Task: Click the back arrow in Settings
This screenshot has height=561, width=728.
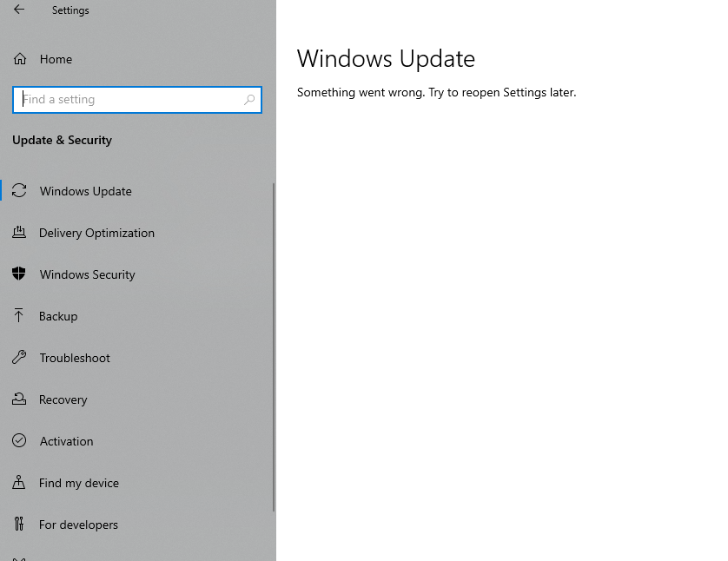Action: 19,10
